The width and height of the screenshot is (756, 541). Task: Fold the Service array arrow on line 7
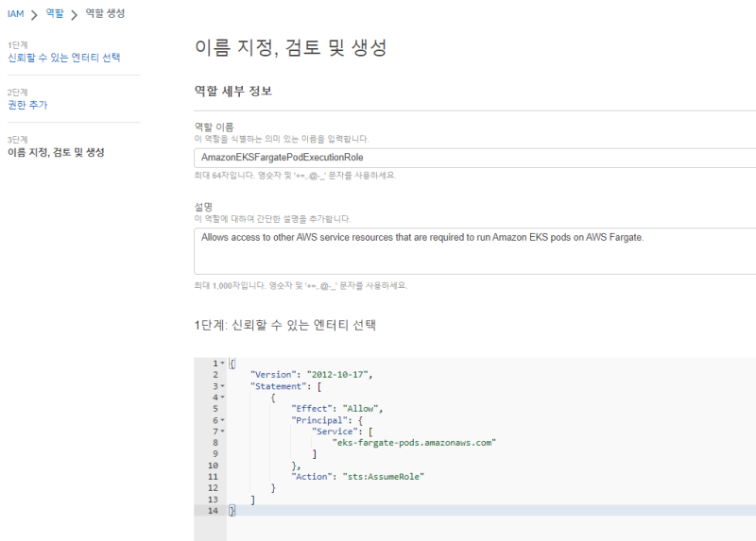click(222, 431)
